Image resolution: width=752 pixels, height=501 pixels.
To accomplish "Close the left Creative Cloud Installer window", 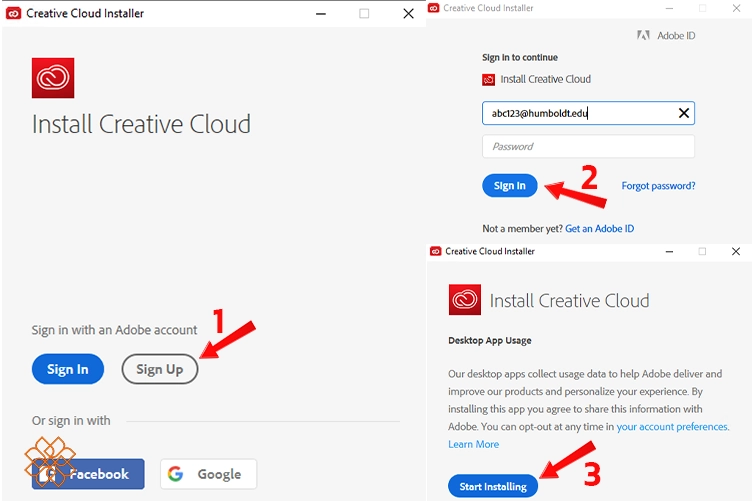I will pyautogui.click(x=408, y=13).
